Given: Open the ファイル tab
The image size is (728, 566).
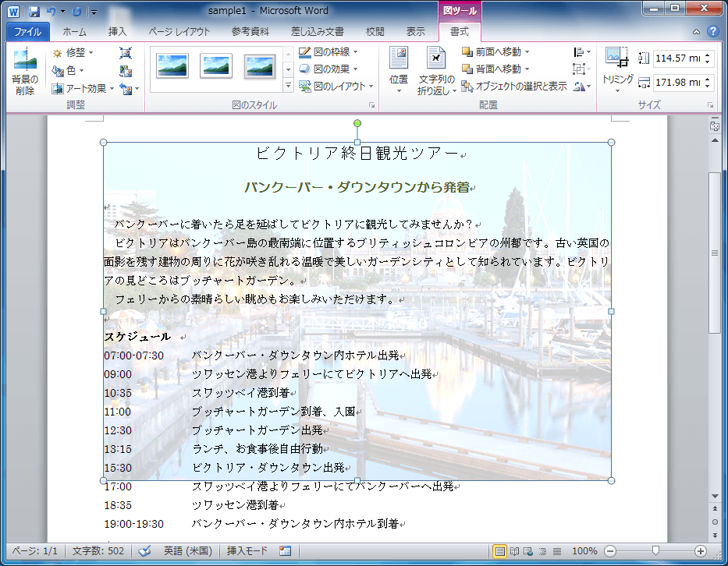Looking at the screenshot, I should tap(27, 30).
